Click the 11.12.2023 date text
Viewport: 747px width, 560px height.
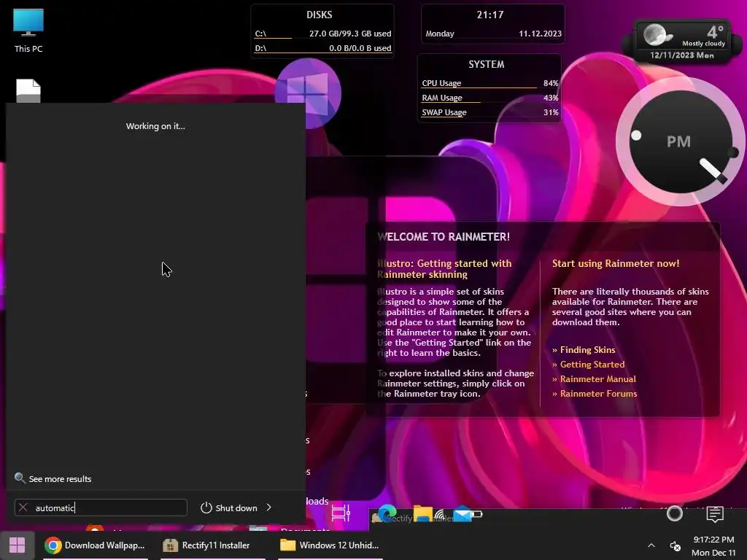[541, 34]
